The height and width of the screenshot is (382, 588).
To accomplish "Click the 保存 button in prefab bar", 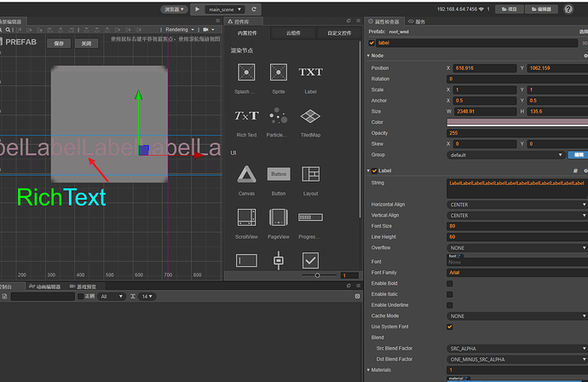I will click(x=59, y=42).
